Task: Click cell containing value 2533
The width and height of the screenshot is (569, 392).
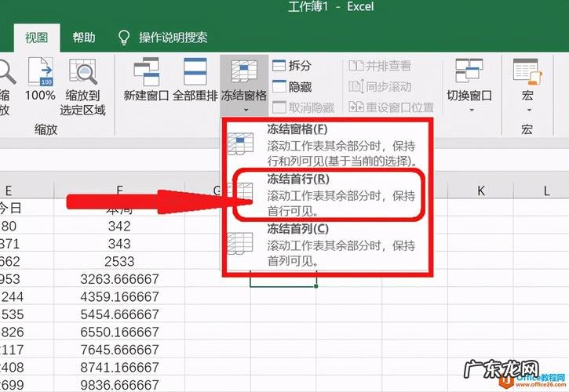Action: coord(119,261)
